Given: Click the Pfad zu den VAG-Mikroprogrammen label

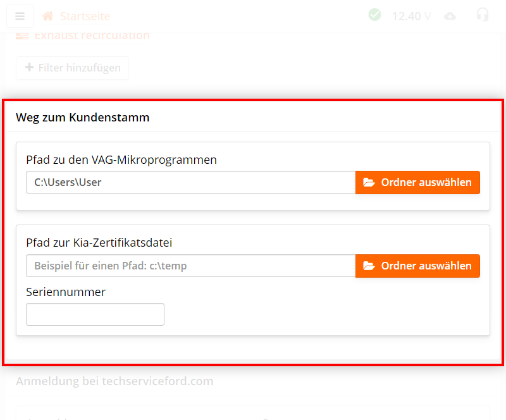Looking at the screenshot, I should tap(121, 159).
